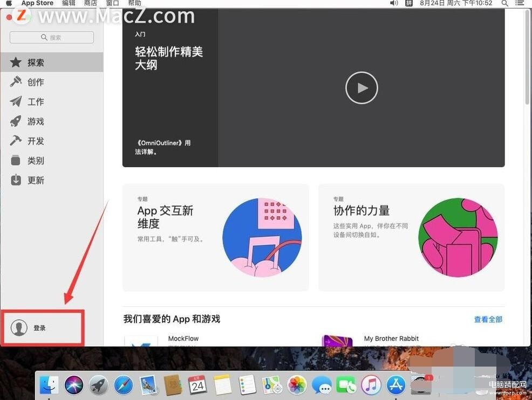The height and width of the screenshot is (400, 532).
Task: Expand the 帮助 (Help) menu
Action: pos(134,3)
